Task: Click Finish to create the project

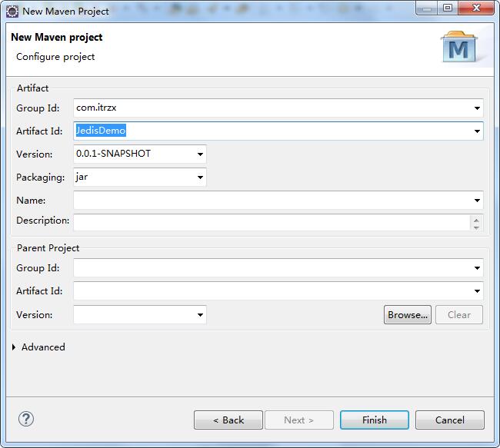Action: 375,420
